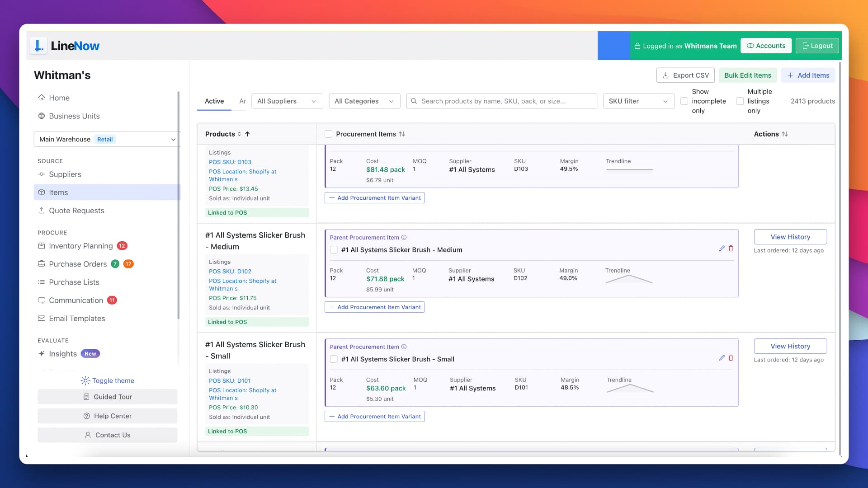Image resolution: width=868 pixels, height=488 pixels.
Task: Enable Show incomplete only checkbox
Action: click(684, 101)
